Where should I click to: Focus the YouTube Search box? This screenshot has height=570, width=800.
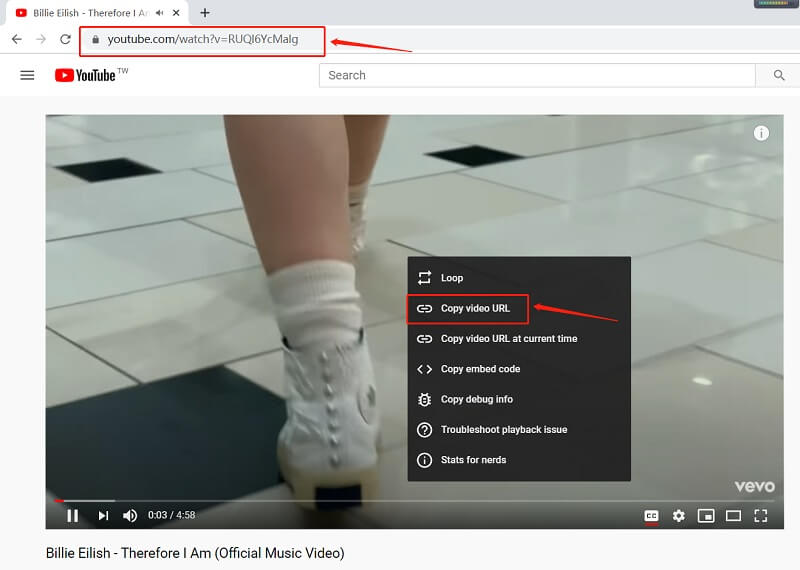tap(537, 76)
